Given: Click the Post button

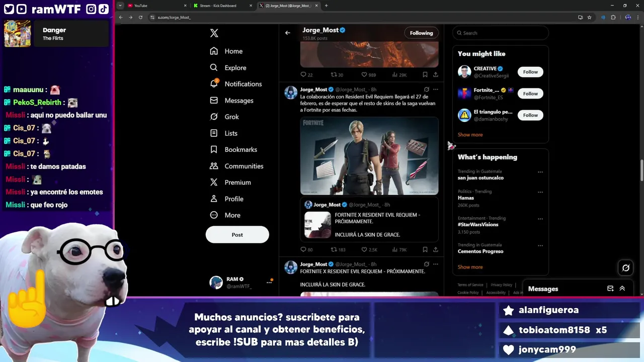Looking at the screenshot, I should pos(237,235).
